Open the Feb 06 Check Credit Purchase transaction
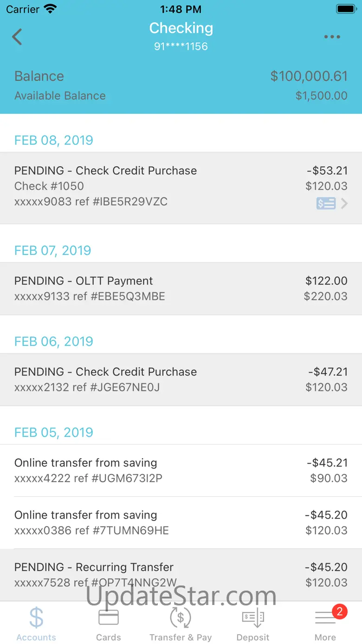 (181, 379)
